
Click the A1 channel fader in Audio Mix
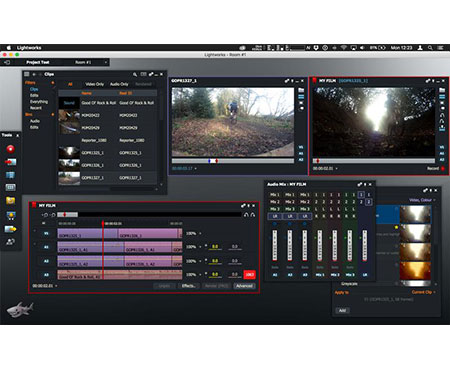pyautogui.click(x=275, y=246)
